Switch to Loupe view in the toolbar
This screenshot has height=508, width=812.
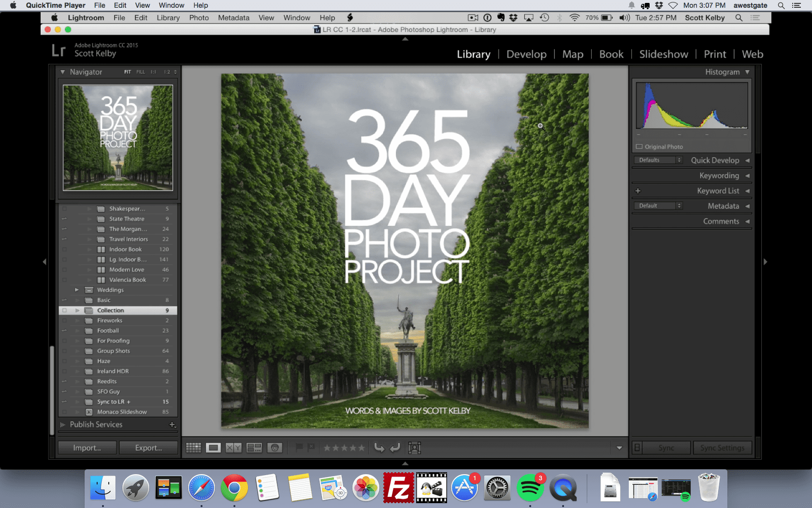click(213, 448)
